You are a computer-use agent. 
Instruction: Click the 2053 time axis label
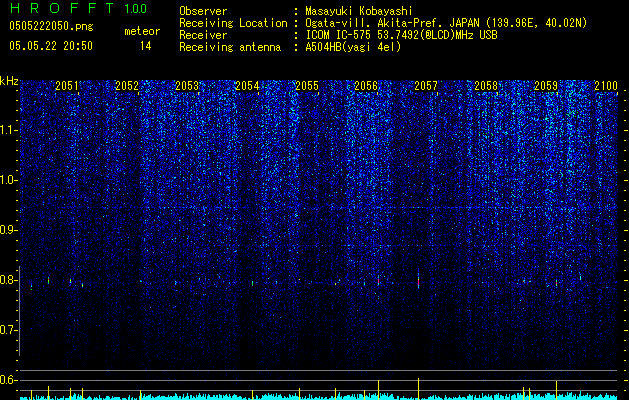click(x=187, y=86)
